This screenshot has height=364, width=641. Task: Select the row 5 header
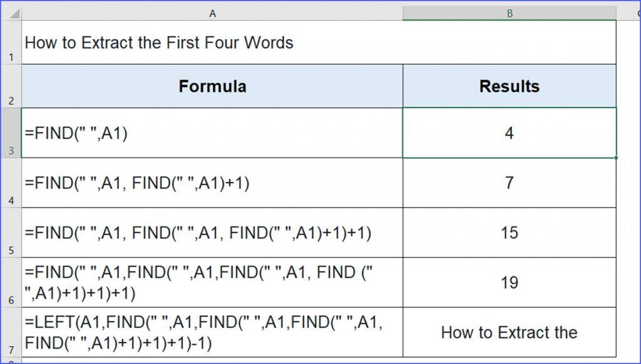(11, 233)
